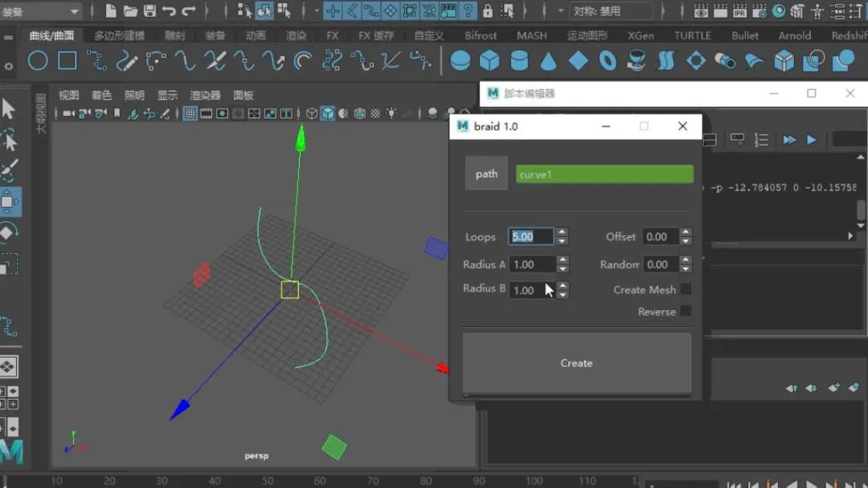The width and height of the screenshot is (868, 488).
Task: Decrease Loops value with down arrow
Action: click(x=562, y=241)
